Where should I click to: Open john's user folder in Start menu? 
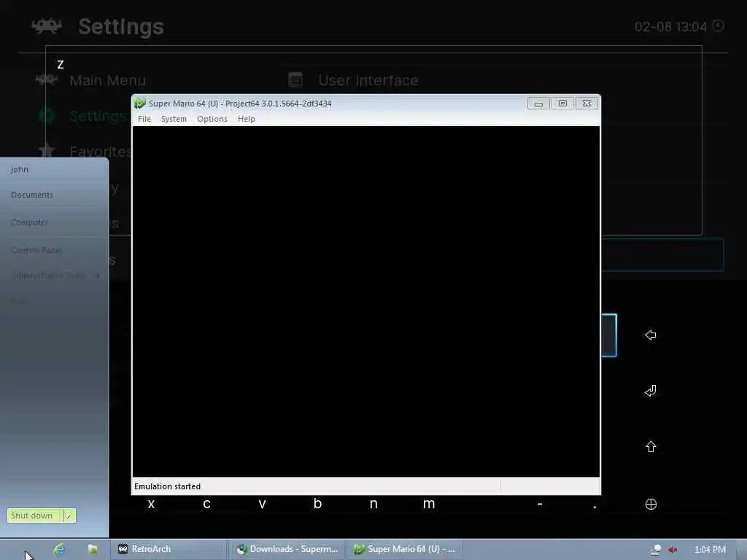tap(20, 169)
